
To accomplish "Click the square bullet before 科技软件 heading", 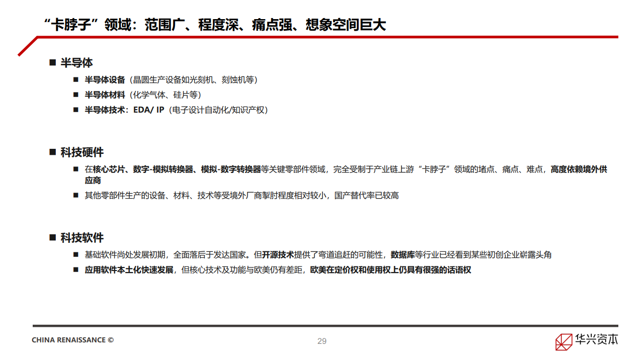I will click(52, 238).
